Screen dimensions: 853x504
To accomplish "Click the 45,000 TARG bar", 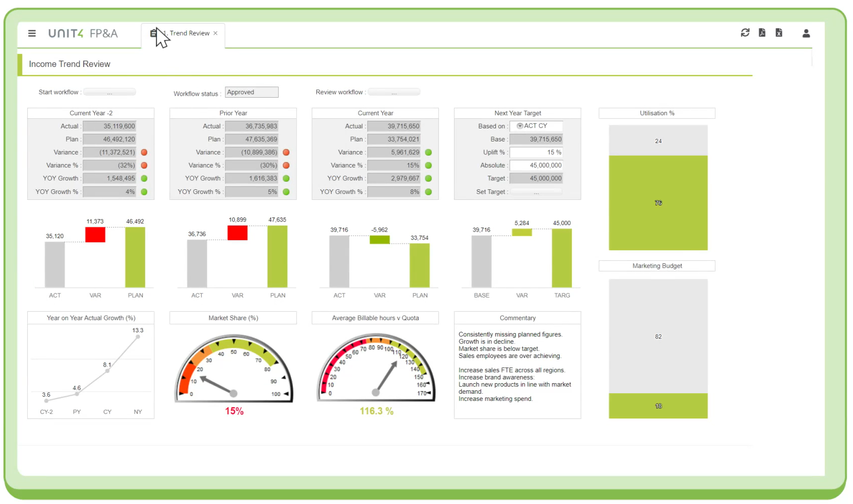I will (562, 258).
